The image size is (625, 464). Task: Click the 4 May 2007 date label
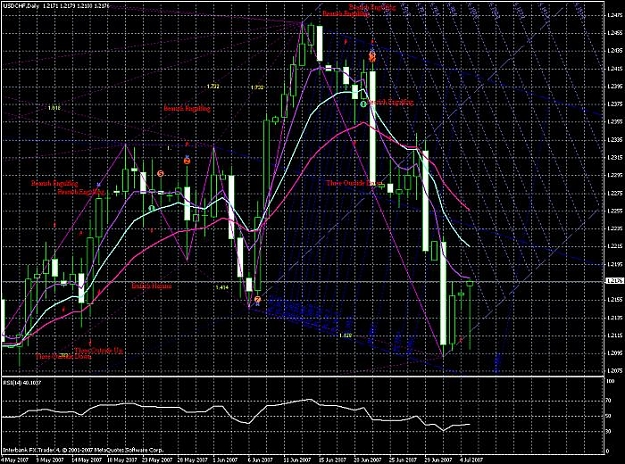[x=14, y=460]
